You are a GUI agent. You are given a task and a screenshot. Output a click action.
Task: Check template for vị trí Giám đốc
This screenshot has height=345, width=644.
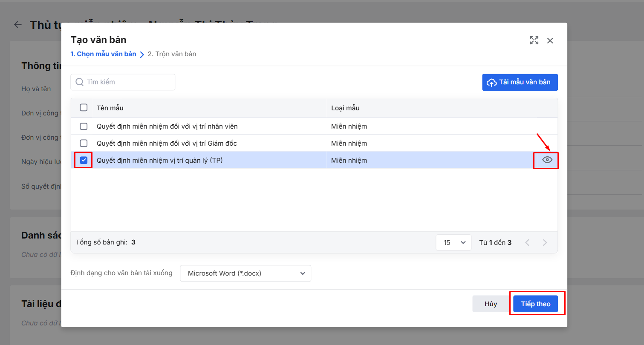tap(84, 144)
